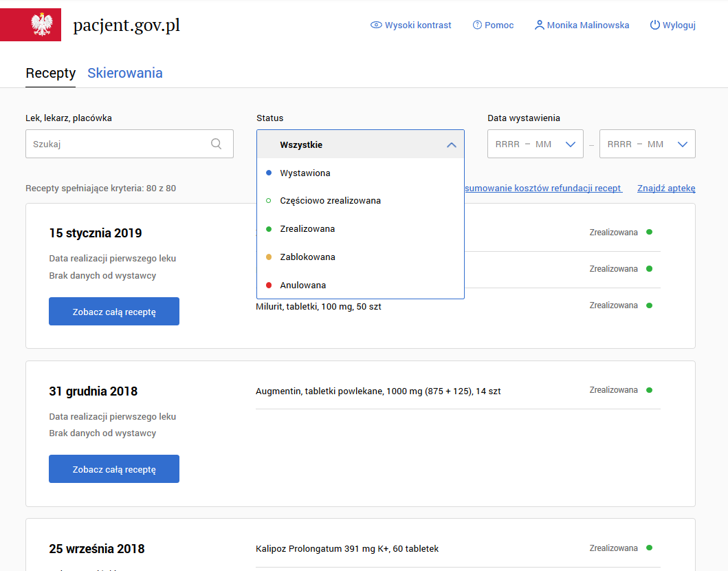
Task: Click the power icon to log out
Action: click(654, 25)
